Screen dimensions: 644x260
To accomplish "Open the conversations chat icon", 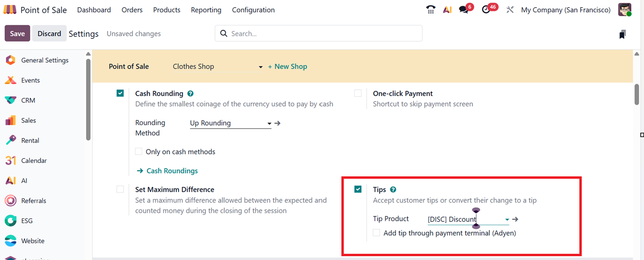I will click(x=463, y=10).
